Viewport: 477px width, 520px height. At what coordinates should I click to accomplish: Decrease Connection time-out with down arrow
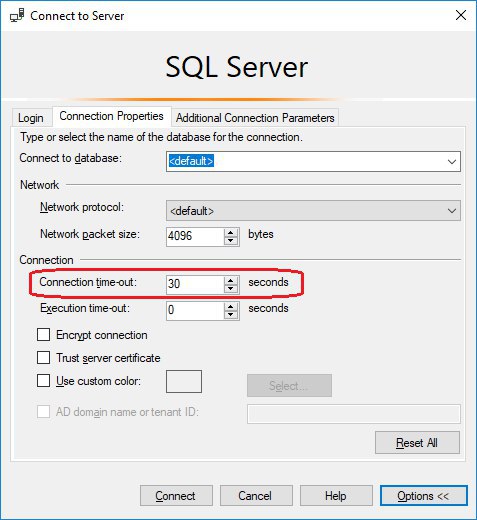click(x=231, y=289)
